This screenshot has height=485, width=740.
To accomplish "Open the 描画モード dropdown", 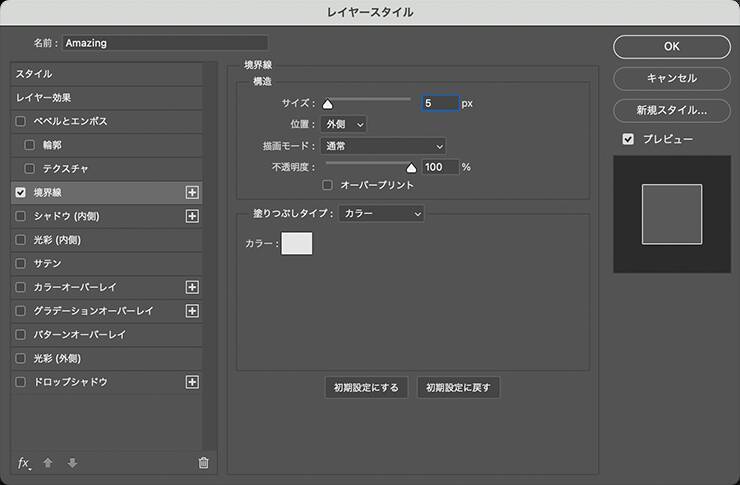I will (x=383, y=146).
